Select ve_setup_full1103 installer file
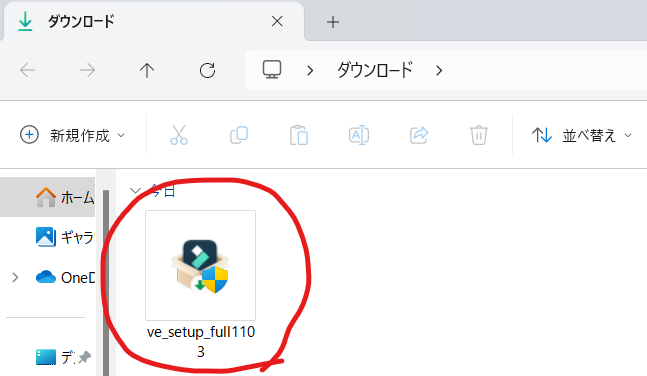The image size is (647, 376). [201, 285]
